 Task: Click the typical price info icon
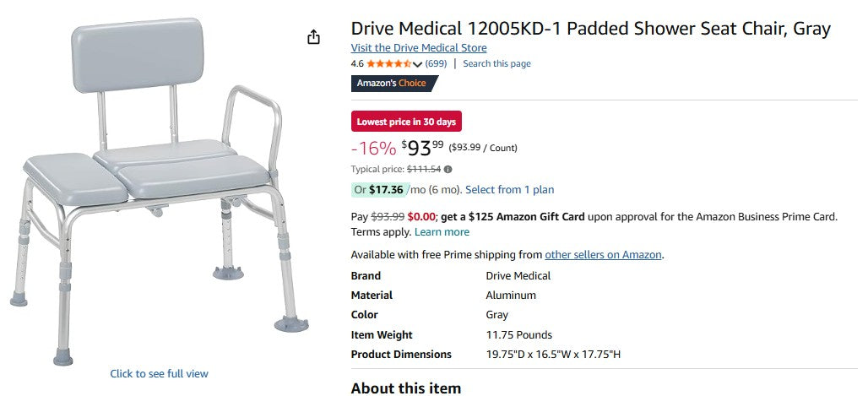pos(448,169)
